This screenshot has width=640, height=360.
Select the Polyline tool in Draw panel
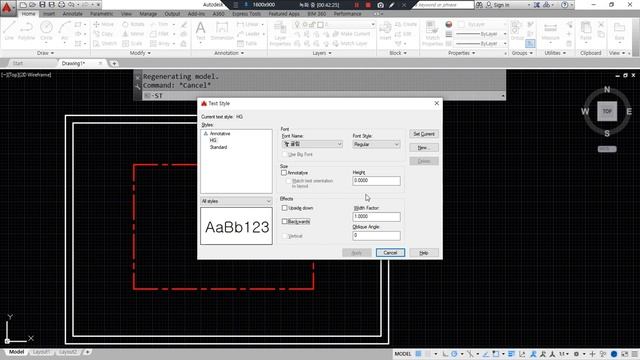[27, 31]
